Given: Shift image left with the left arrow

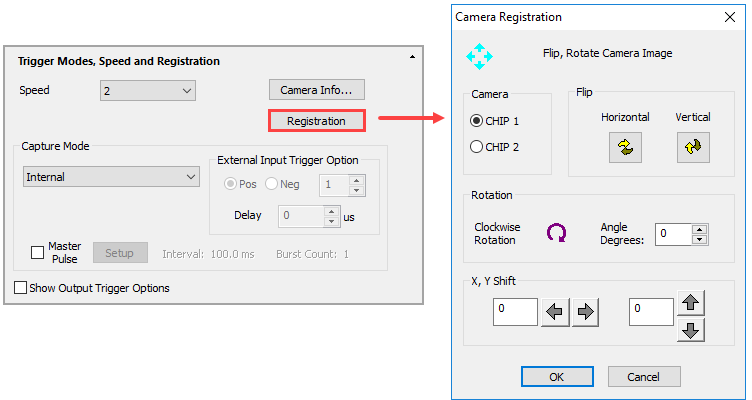Looking at the screenshot, I should coord(555,313).
